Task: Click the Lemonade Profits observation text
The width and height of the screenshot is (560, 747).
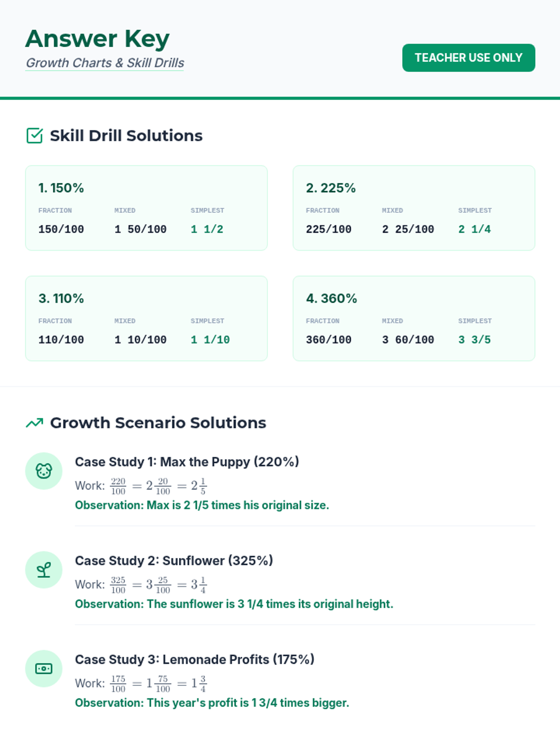Action: [x=212, y=703]
